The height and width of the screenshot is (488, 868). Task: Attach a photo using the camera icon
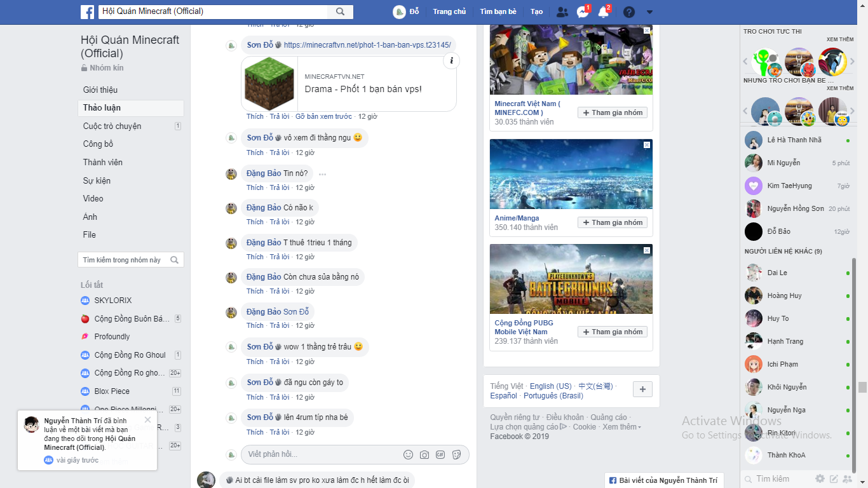tap(424, 454)
